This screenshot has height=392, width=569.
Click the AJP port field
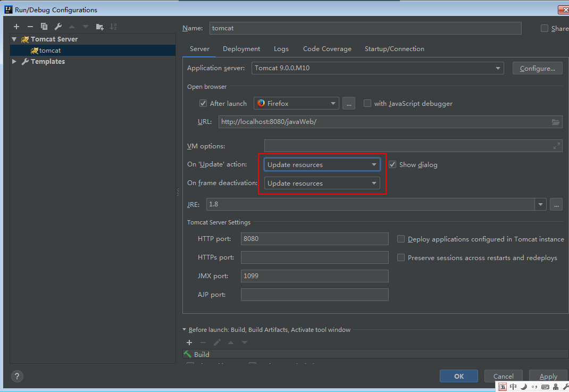coord(315,294)
